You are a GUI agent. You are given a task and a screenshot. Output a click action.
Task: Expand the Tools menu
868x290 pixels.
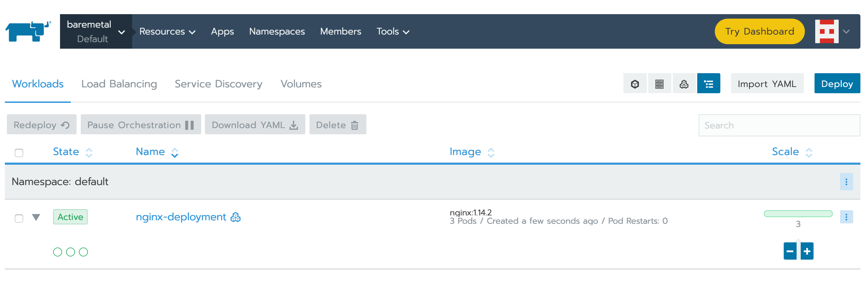point(393,31)
